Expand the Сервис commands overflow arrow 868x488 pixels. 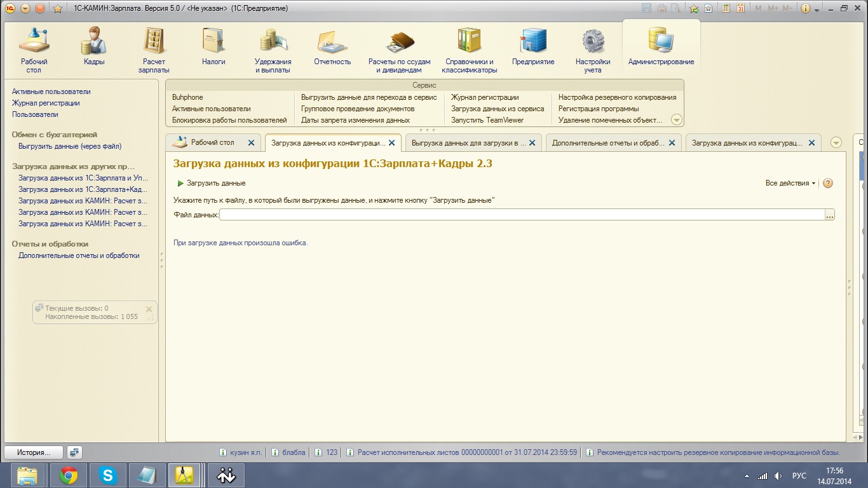coord(676,119)
